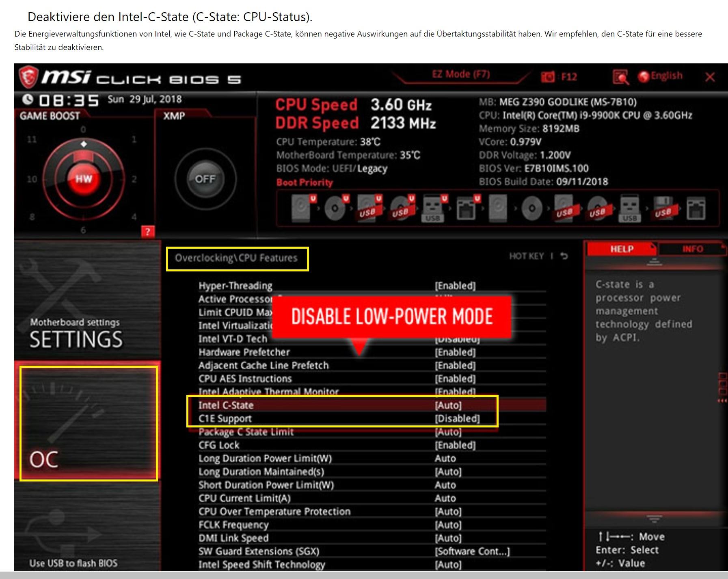Click the MSI dragon shield logo
Screen dimensions: 728x579
29,77
